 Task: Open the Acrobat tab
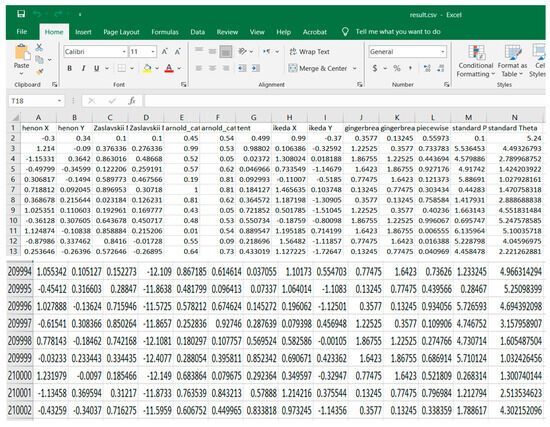(315, 32)
